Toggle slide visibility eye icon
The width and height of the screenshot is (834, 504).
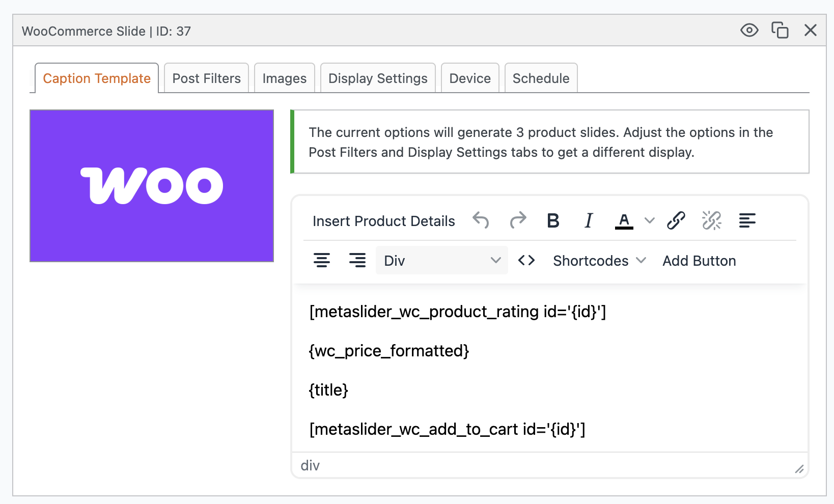pyautogui.click(x=749, y=31)
